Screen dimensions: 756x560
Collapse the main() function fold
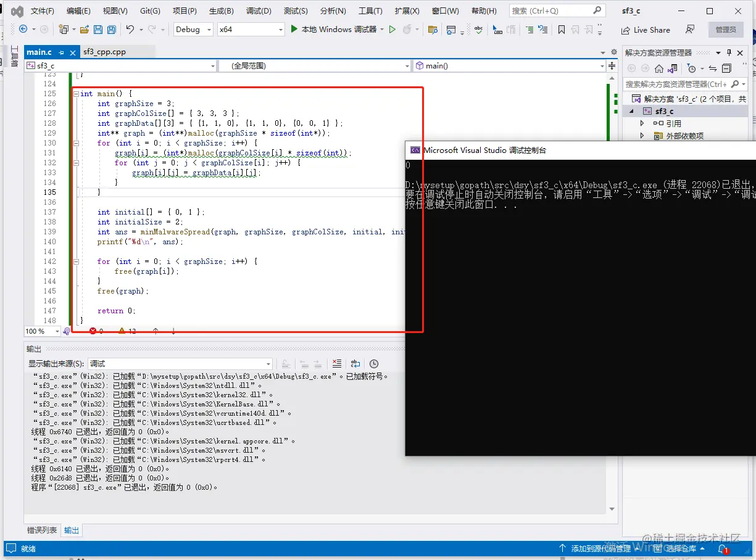pyautogui.click(x=76, y=94)
